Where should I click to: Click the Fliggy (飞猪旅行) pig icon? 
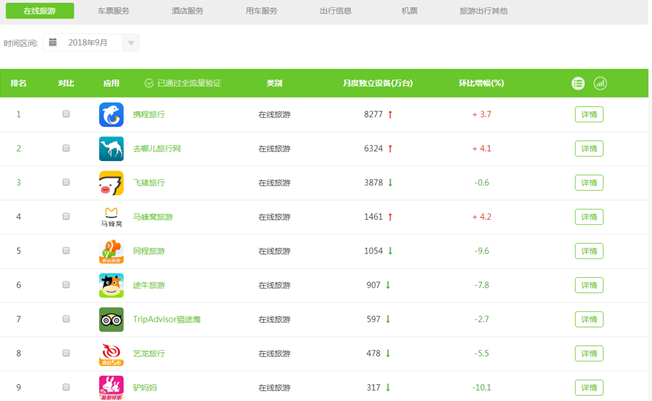pyautogui.click(x=111, y=183)
